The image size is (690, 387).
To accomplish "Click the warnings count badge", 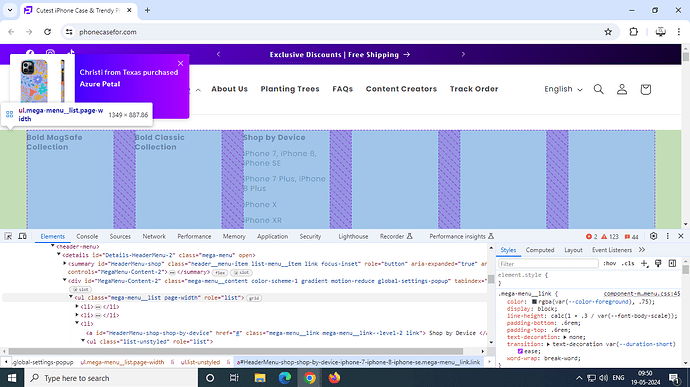I will 609,237.
